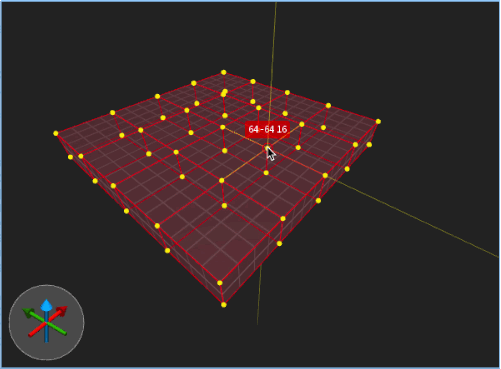Viewport: 501px width, 369px height.
Task: Select the nearest bottom corner vertex handle
Action: 224,305
